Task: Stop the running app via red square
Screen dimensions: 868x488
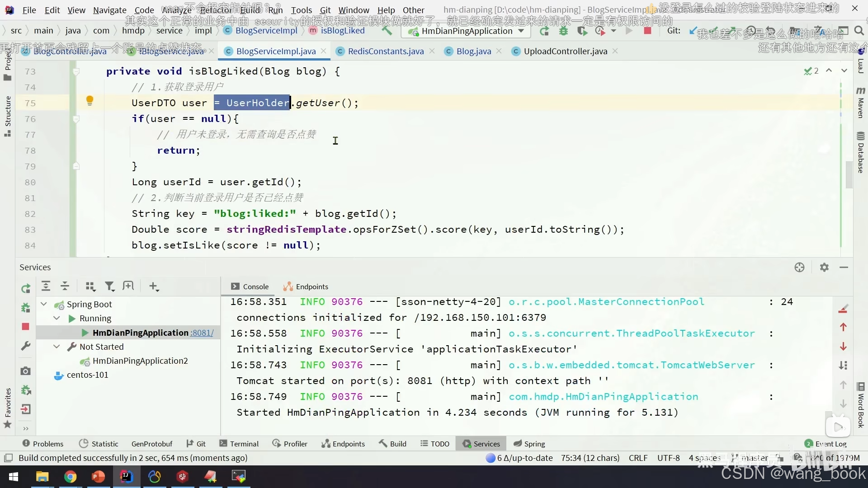Action: click(x=647, y=31)
